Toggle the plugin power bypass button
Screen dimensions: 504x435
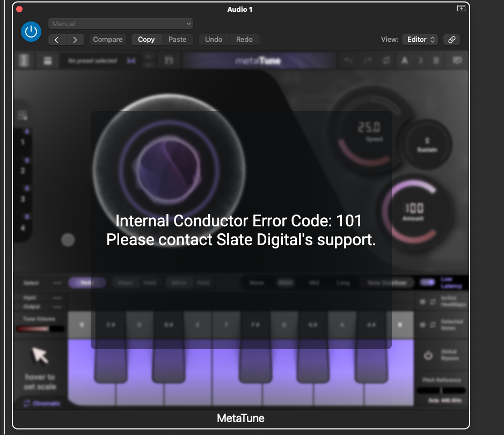[x=31, y=32]
